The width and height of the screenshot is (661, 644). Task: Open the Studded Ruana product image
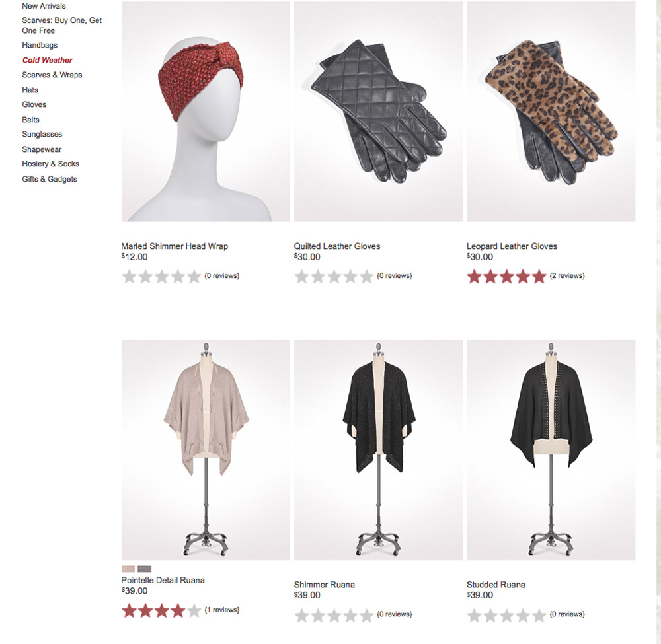coord(551,450)
